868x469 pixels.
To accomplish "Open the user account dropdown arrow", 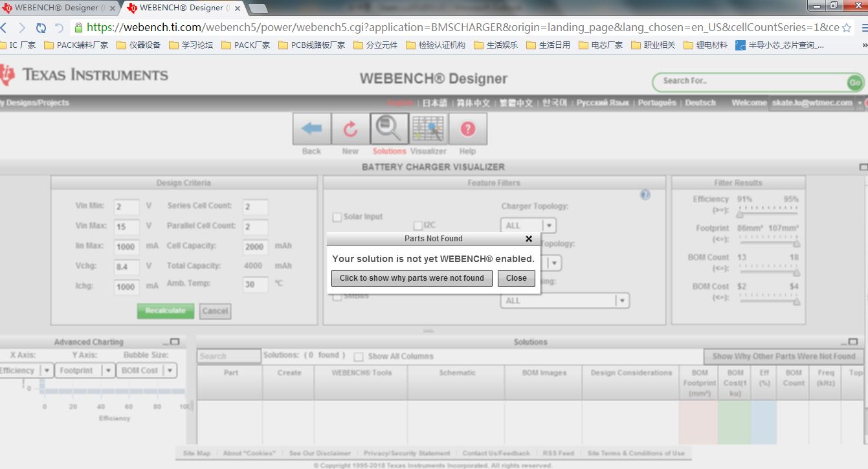I will 860,103.
